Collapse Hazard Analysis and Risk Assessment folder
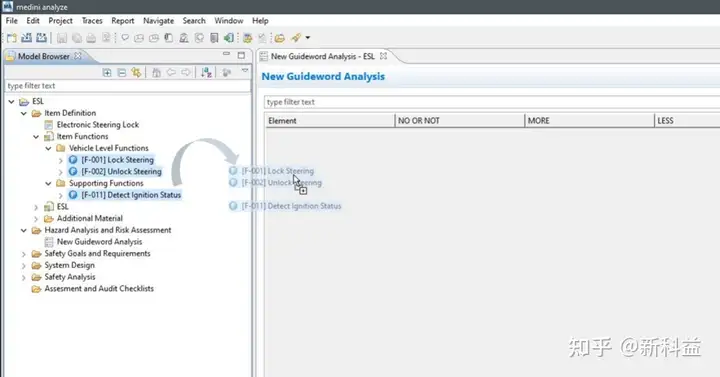Image resolution: width=720 pixels, height=377 pixels. [24, 231]
